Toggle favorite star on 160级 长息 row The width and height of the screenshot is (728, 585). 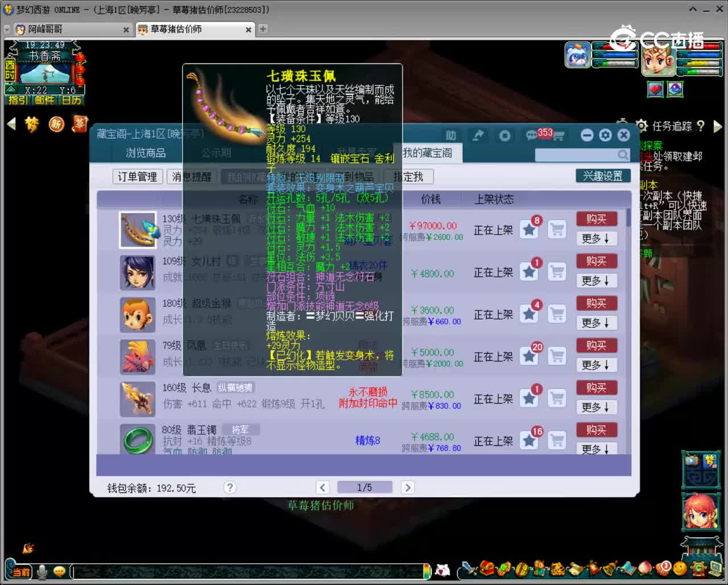pos(529,398)
